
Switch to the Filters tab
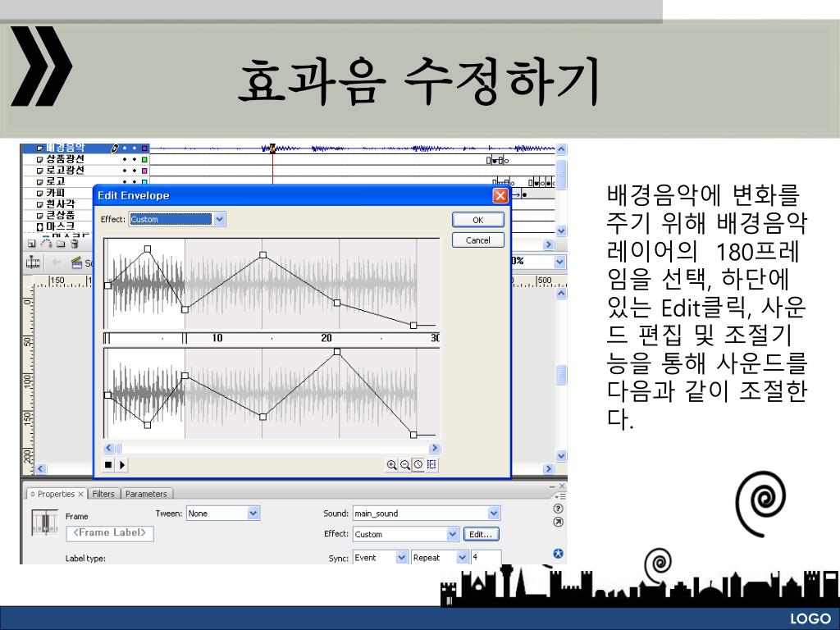(x=103, y=494)
